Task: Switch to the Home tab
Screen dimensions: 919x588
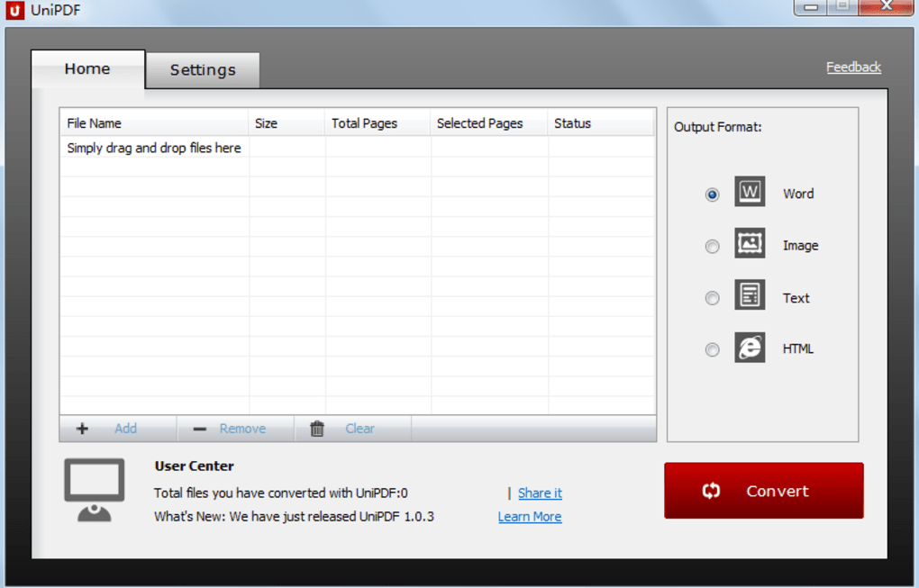Action: pyautogui.click(x=88, y=69)
